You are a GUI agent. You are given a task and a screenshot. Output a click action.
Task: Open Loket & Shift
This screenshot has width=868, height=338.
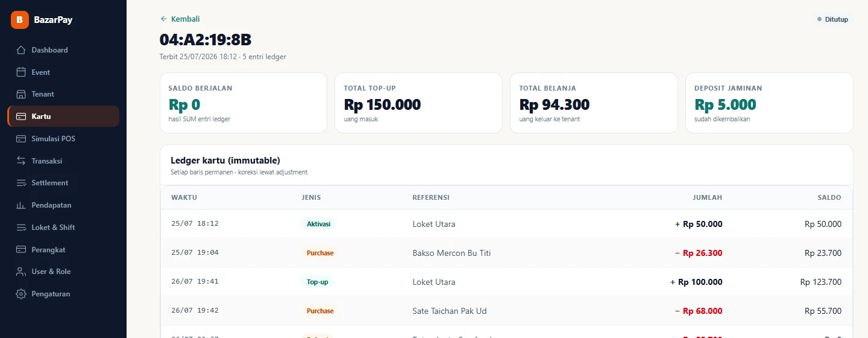point(63,228)
